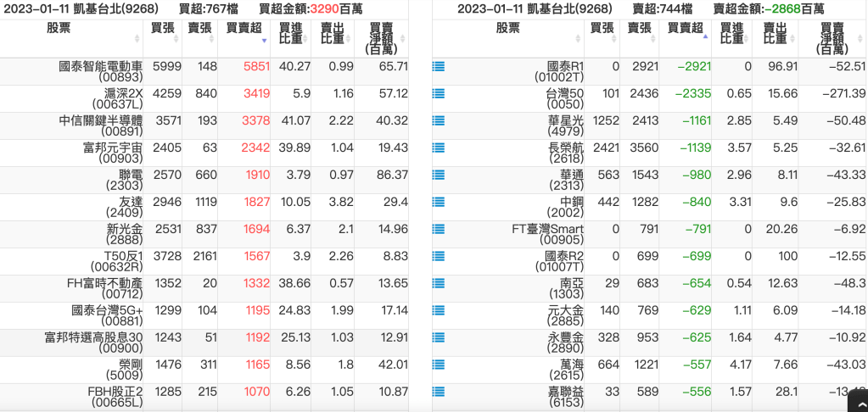Click the list icon beside FT臺灣Smart row
The image size is (868, 412).
pyautogui.click(x=439, y=229)
